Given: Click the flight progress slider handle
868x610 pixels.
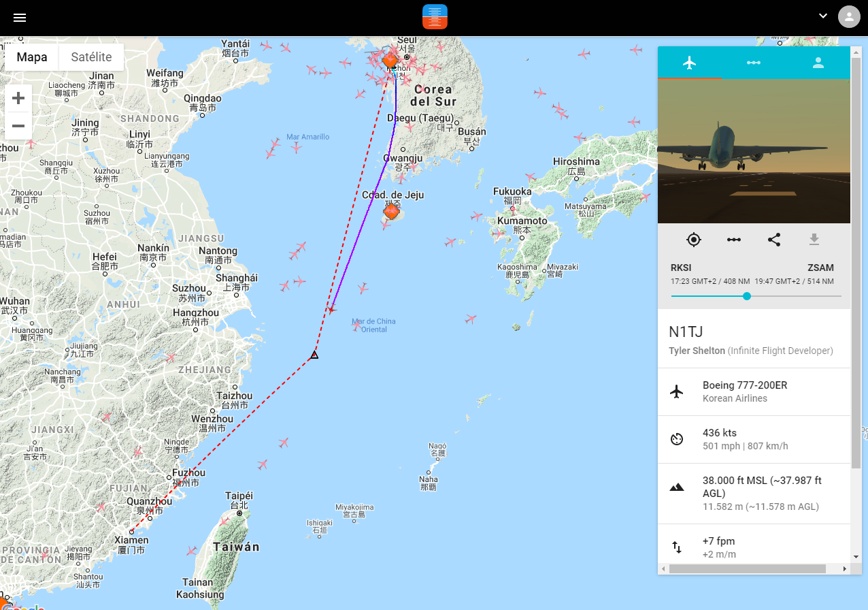Looking at the screenshot, I should [747, 296].
